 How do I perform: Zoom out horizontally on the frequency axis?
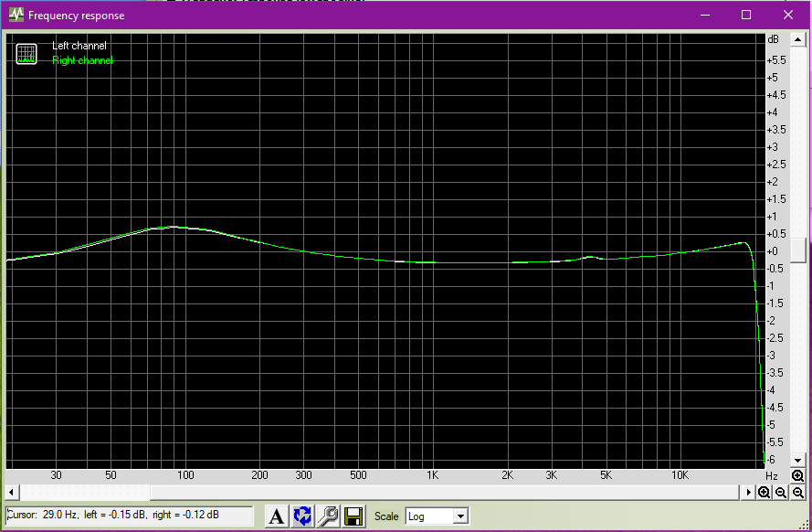click(781, 492)
